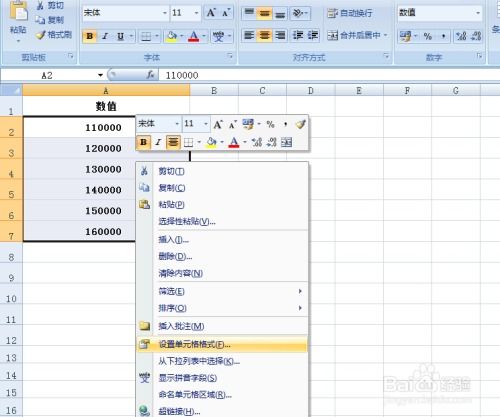This screenshot has width=500, height=417.
Task: Click the ribbon Comma Style icon
Action: tap(443, 36)
